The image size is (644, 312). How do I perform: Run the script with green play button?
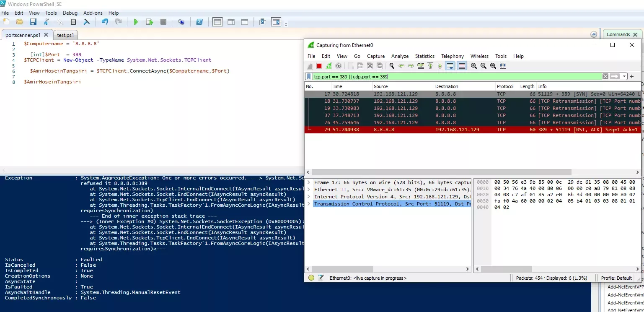pyautogui.click(x=136, y=22)
